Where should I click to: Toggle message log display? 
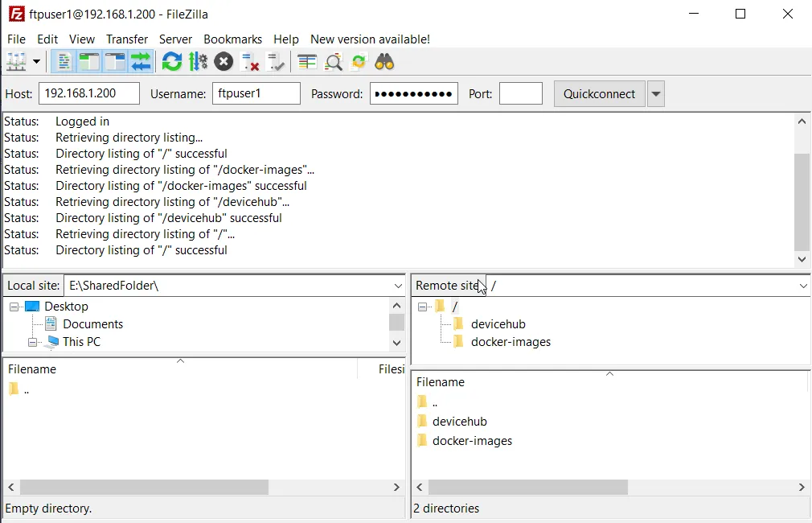[x=64, y=62]
